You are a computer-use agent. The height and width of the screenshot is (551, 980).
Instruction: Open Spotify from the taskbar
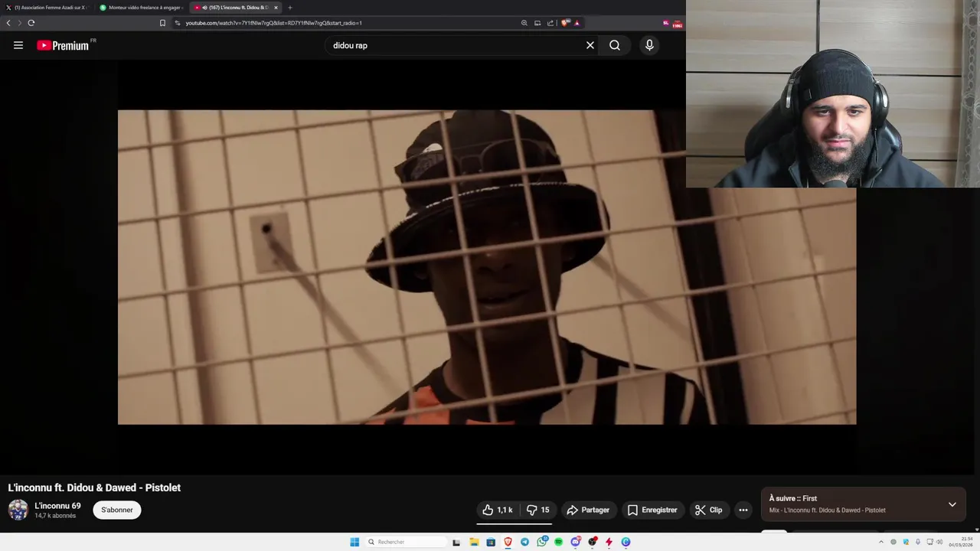tap(558, 542)
